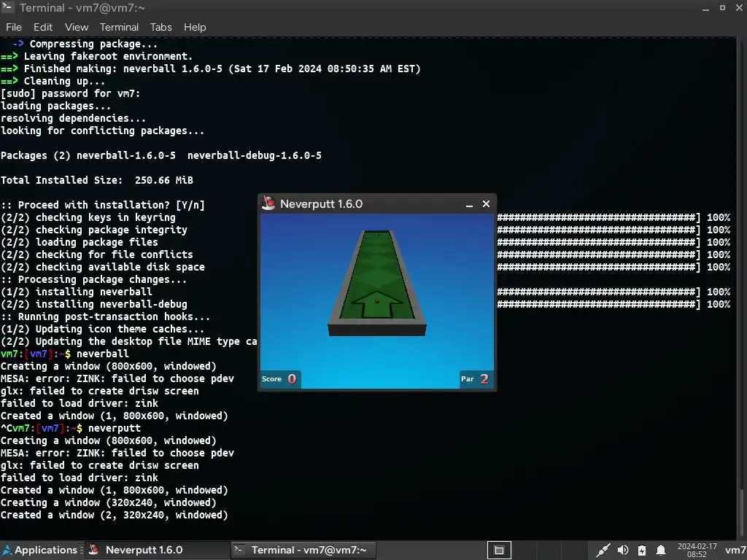
Task: Click the 'Running post-transaction hooks...' line
Action: pos(105,316)
